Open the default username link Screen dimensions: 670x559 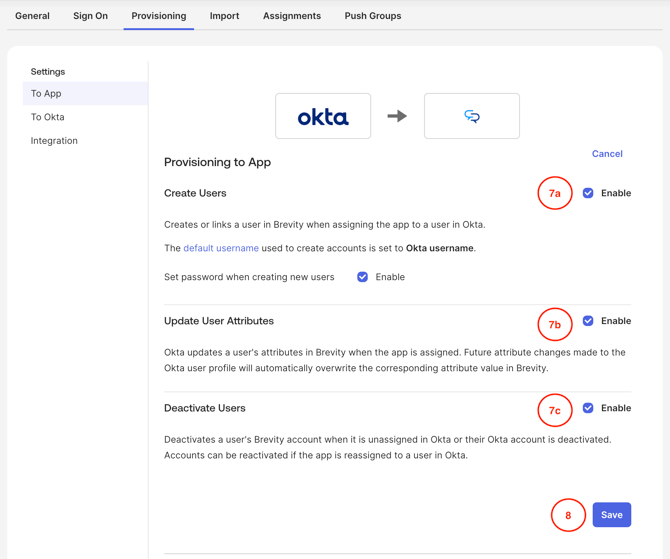coord(221,248)
